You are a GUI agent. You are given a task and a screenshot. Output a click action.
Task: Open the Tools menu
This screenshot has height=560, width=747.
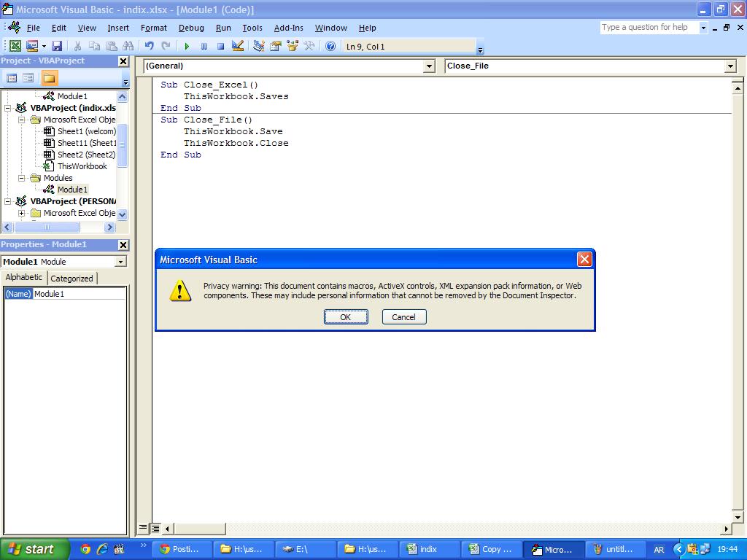tap(252, 28)
